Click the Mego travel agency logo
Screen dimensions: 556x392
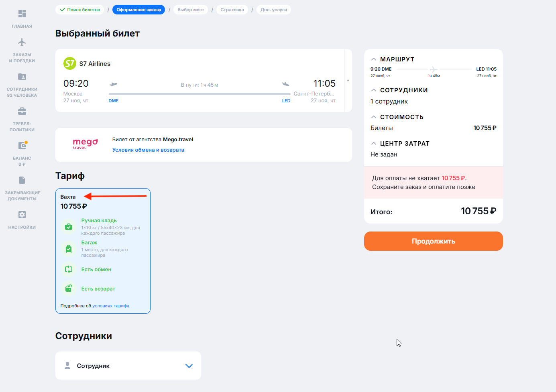[85, 144]
